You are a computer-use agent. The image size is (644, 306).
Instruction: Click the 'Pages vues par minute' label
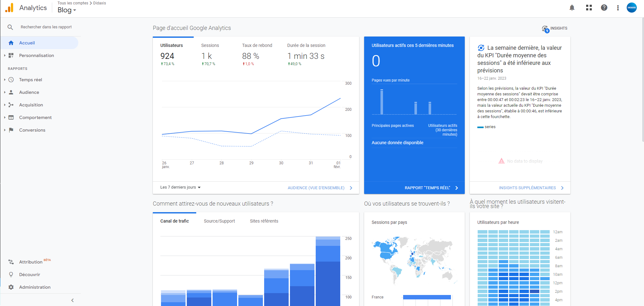(x=391, y=80)
